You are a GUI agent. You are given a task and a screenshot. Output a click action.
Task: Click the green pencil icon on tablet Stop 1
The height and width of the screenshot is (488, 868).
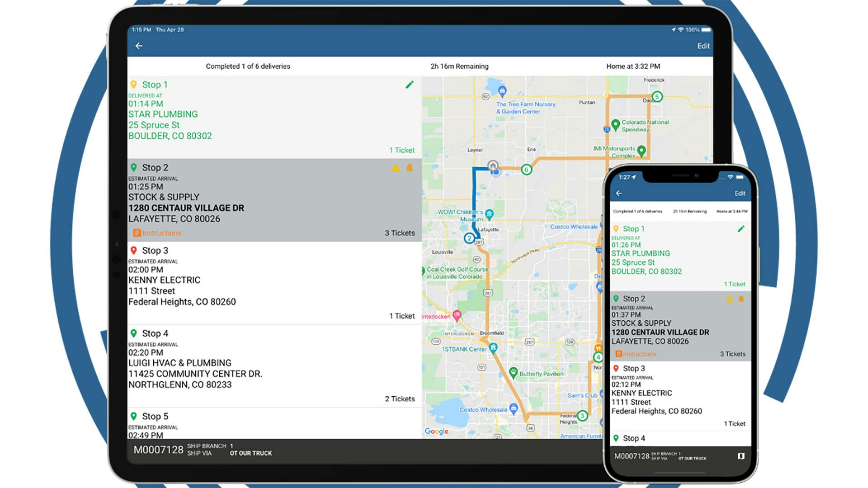click(x=410, y=84)
